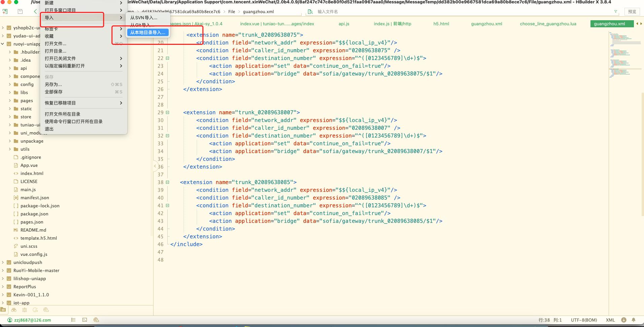This screenshot has height=327, width=644.
Task: Switch to the h5.html tab
Action: pyautogui.click(x=441, y=24)
